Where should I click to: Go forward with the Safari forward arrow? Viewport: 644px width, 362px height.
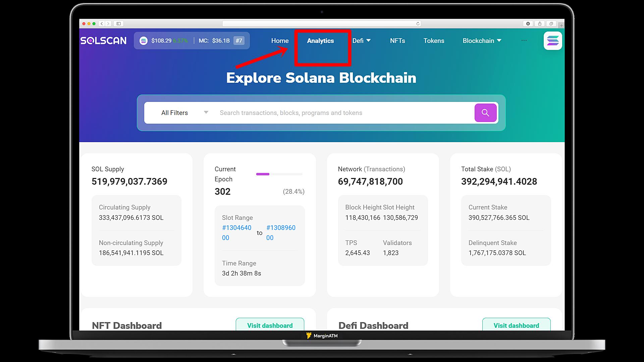108,23
